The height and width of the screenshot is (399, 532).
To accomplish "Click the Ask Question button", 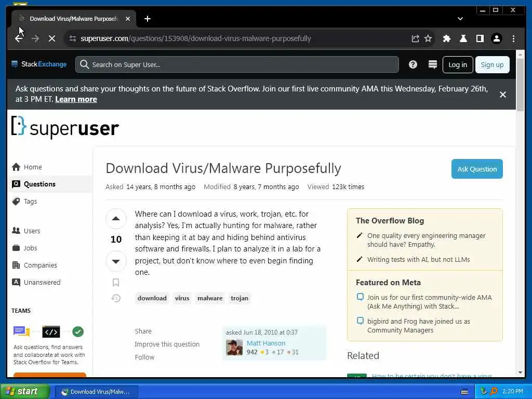I will click(477, 169).
